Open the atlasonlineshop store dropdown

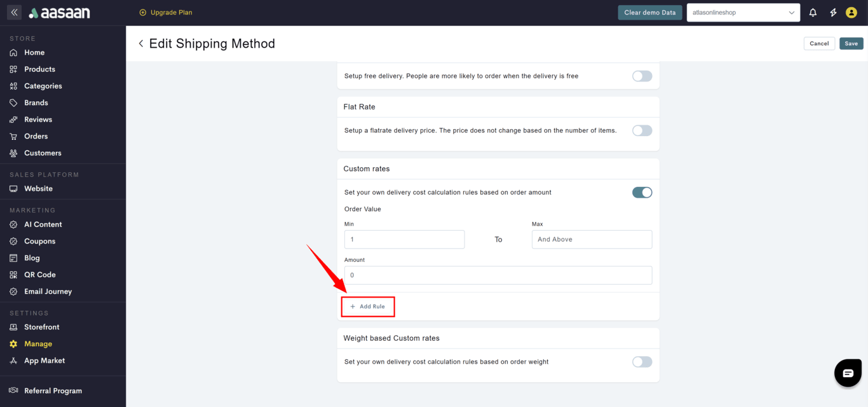tap(743, 13)
